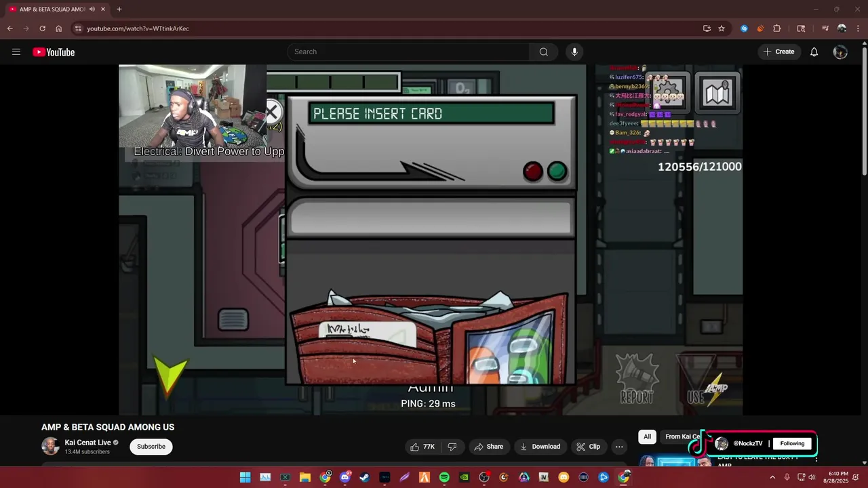The height and width of the screenshot is (488, 868).
Task: Open orange extension icon in toolbar
Action: pos(760,28)
